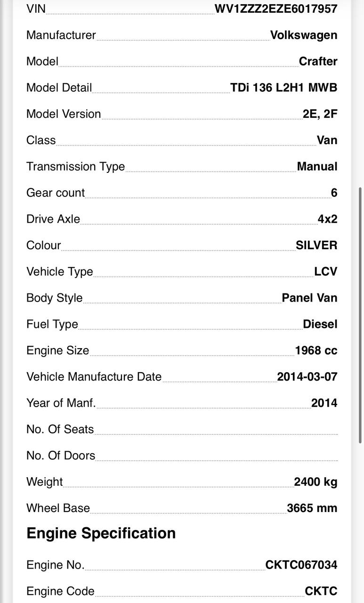Click the 1968 cc engine size value
The width and height of the screenshot is (364, 603).
[x=316, y=350]
